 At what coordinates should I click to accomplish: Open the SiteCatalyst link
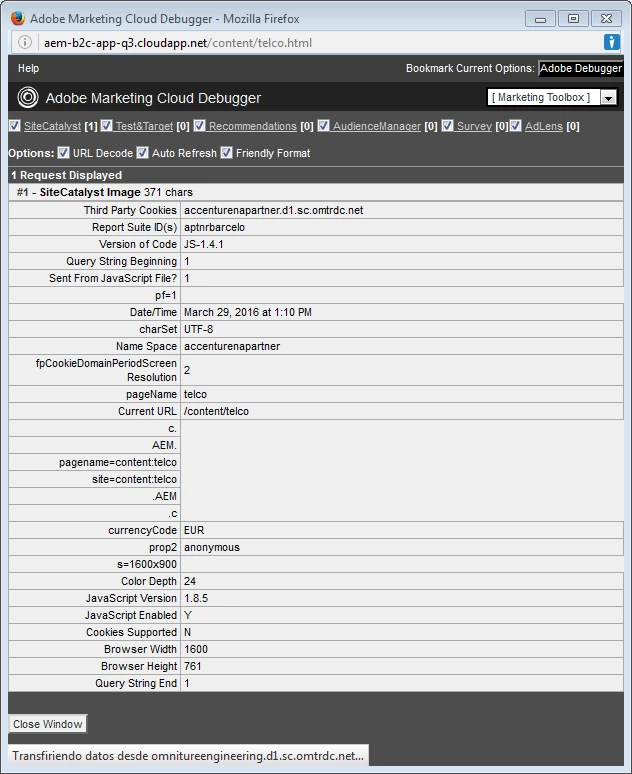pos(52,126)
